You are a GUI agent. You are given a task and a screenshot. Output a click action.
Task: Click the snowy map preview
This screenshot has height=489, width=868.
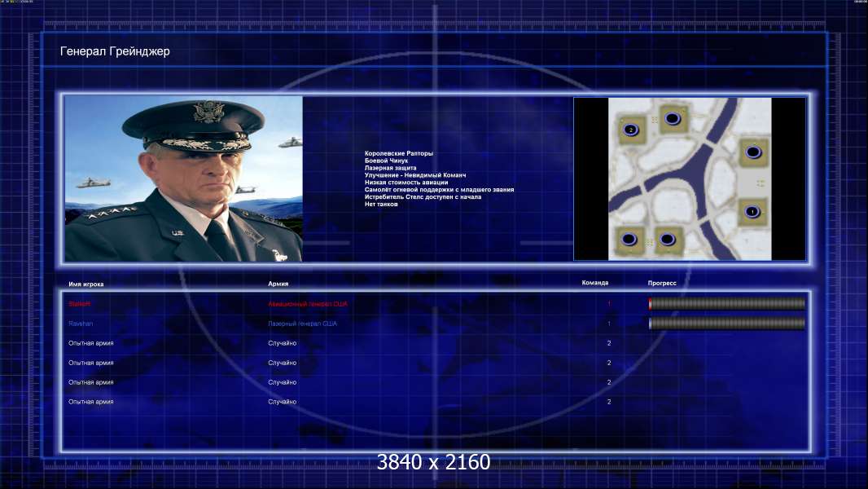(690, 178)
